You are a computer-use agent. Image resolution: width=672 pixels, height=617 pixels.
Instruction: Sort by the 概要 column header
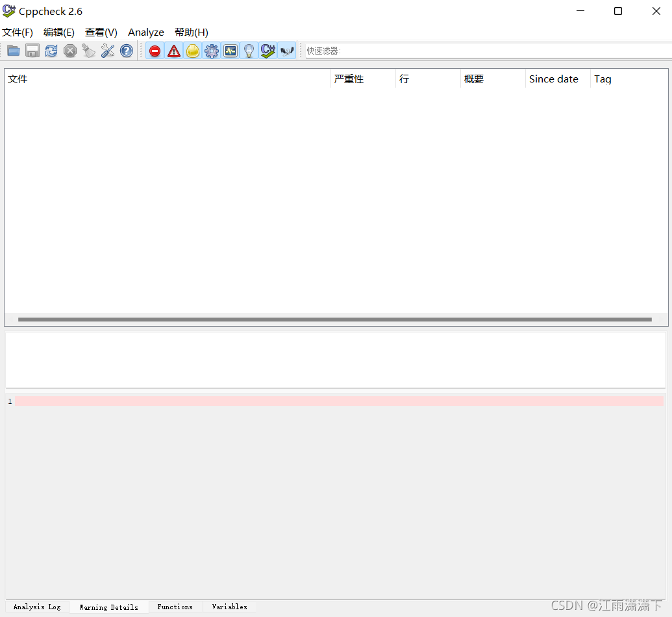493,79
